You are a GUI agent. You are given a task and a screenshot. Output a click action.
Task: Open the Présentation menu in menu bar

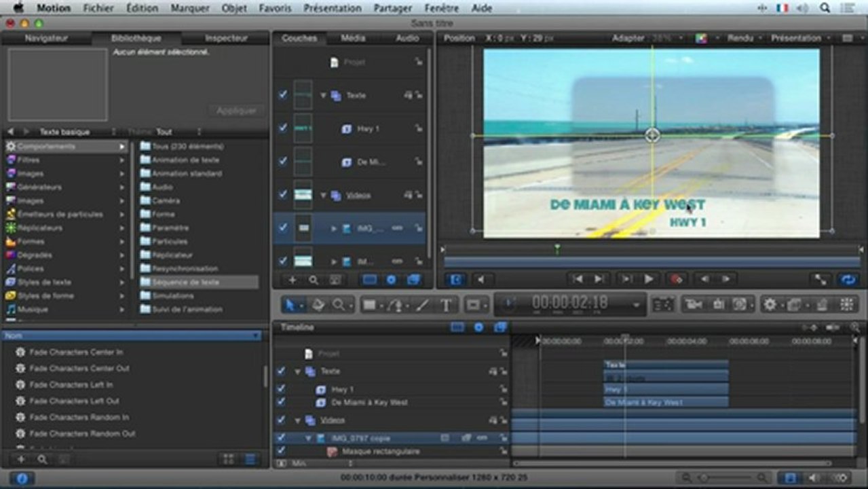pyautogui.click(x=332, y=8)
